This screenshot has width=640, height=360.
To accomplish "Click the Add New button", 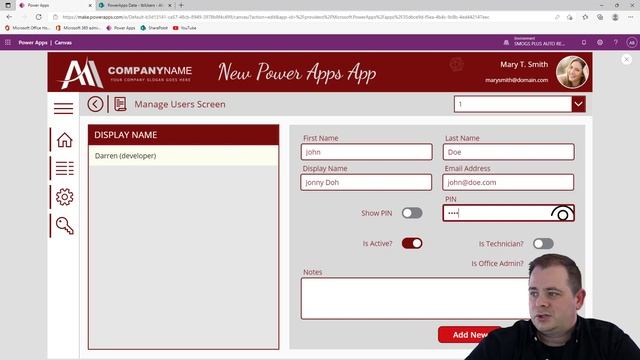I will coord(470,335).
